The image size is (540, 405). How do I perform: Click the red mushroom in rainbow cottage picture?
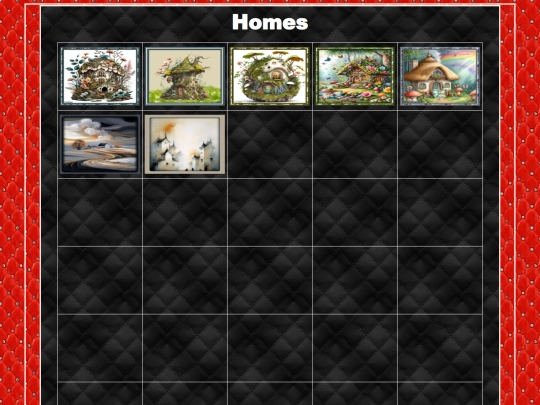tap(413, 94)
